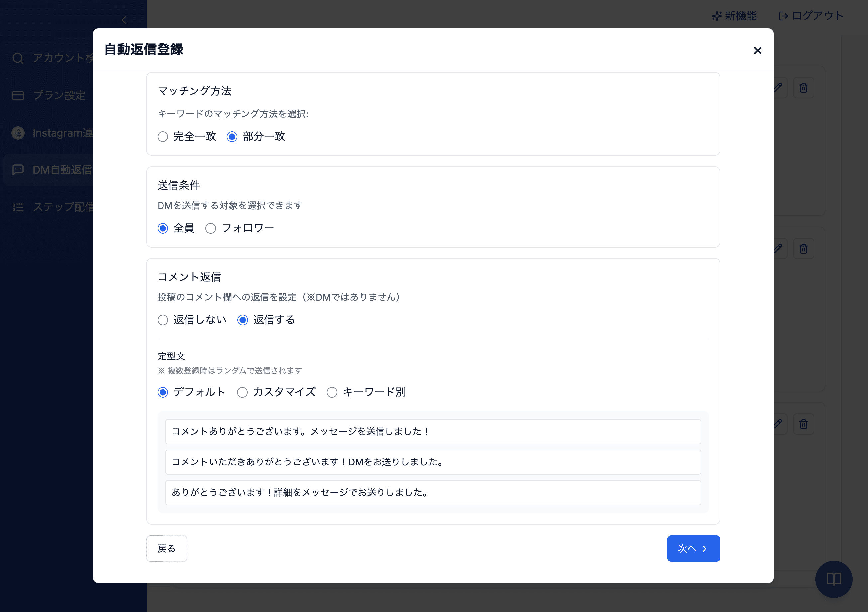The height and width of the screenshot is (612, 868).
Task: Open ステップ配信 in sidebar
Action: pos(49,207)
